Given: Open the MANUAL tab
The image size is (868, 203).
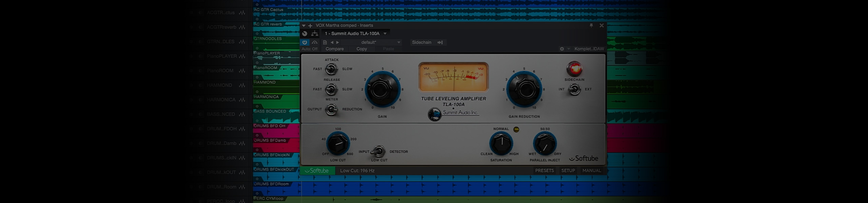Looking at the screenshot, I should (x=591, y=171).
